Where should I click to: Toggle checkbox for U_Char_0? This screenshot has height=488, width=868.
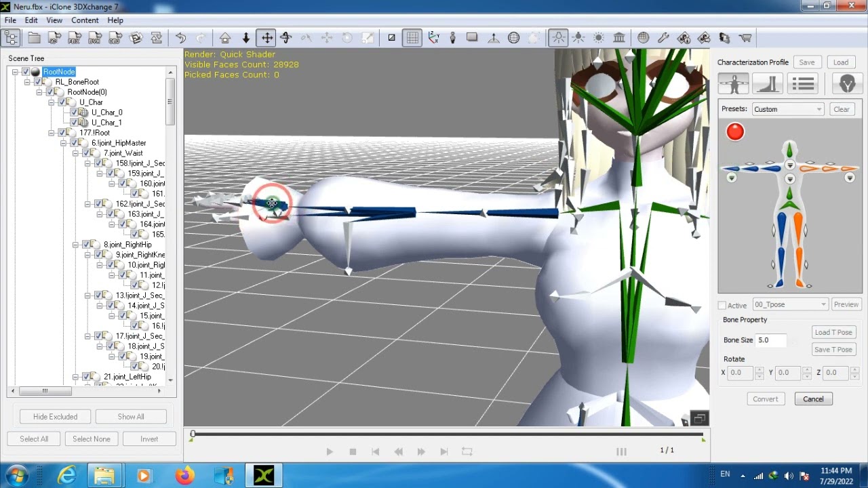(75, 113)
